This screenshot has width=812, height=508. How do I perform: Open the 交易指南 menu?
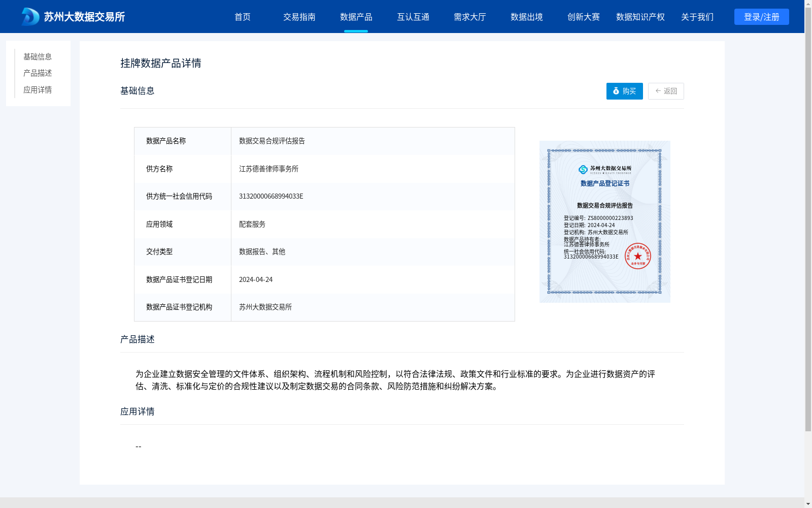point(299,17)
